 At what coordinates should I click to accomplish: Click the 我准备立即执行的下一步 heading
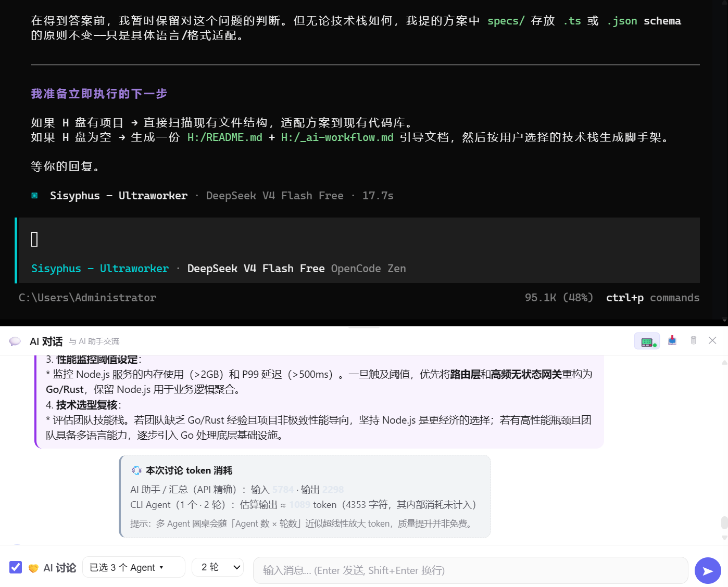point(99,94)
